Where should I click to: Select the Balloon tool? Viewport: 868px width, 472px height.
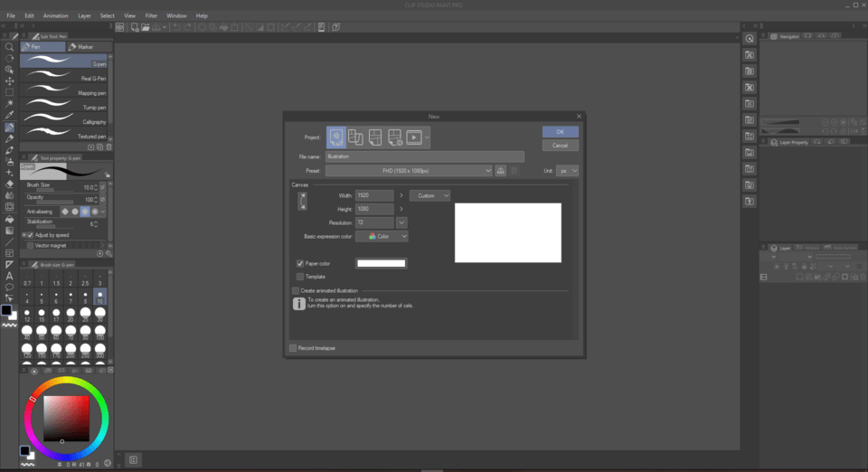pos(9,288)
